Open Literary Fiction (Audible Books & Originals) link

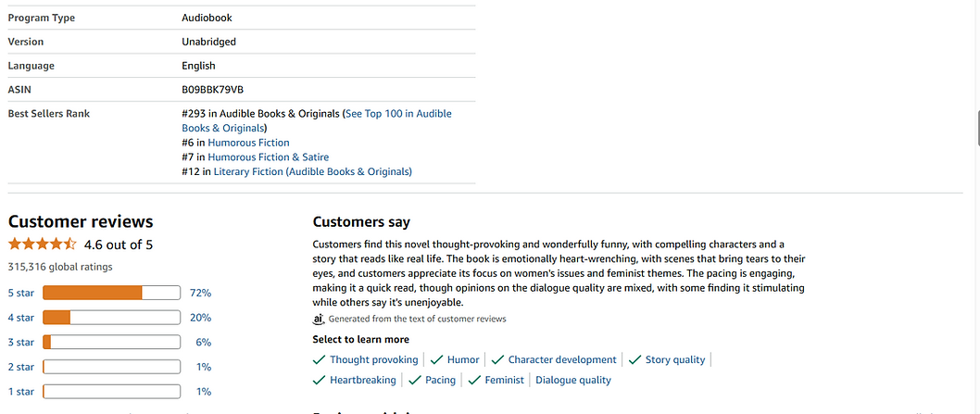(312, 171)
